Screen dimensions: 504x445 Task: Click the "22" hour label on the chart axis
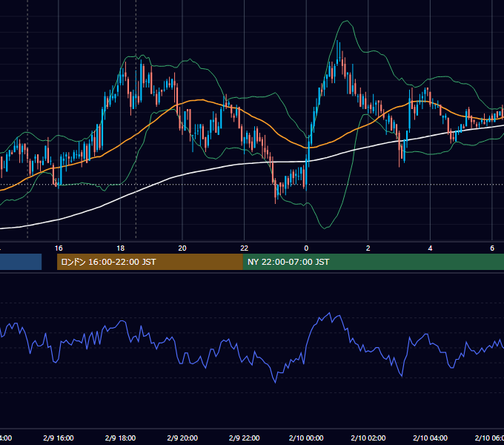pyautogui.click(x=245, y=248)
